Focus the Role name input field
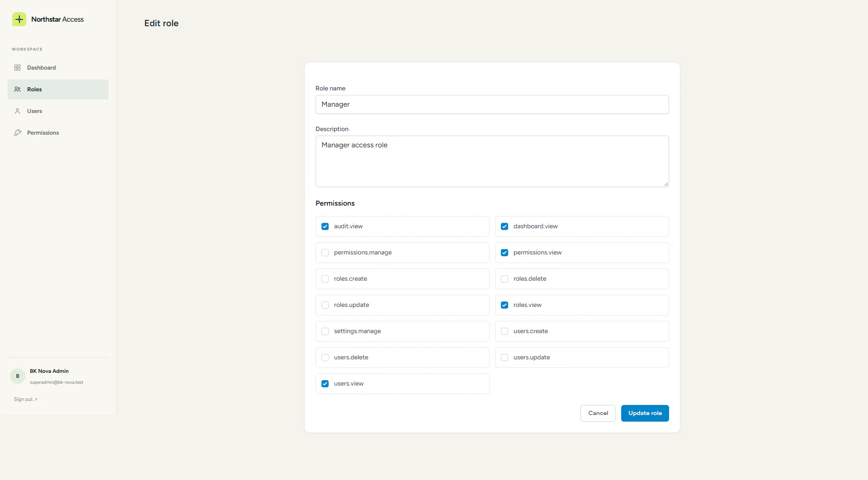 coord(492,104)
